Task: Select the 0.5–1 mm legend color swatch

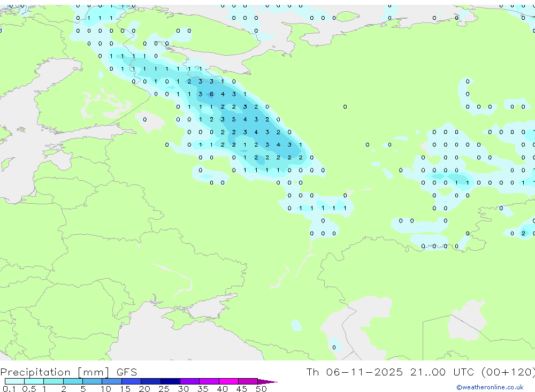Action: tap(34, 381)
